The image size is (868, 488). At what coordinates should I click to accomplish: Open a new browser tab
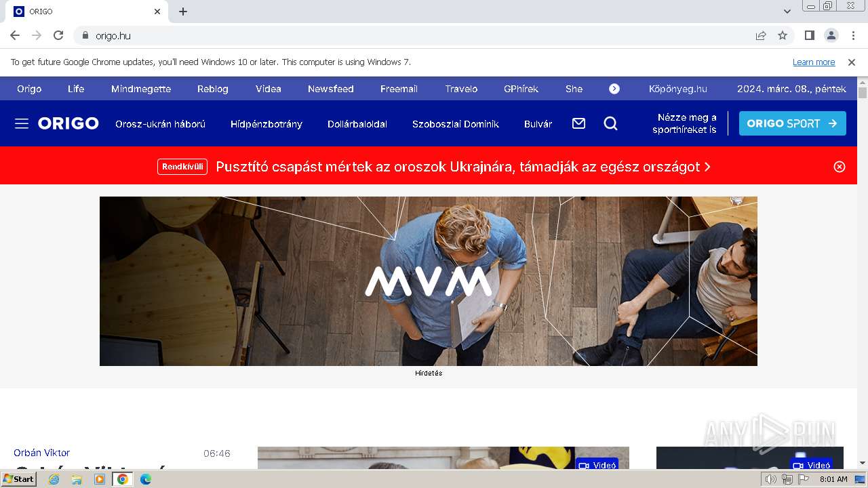[183, 12]
